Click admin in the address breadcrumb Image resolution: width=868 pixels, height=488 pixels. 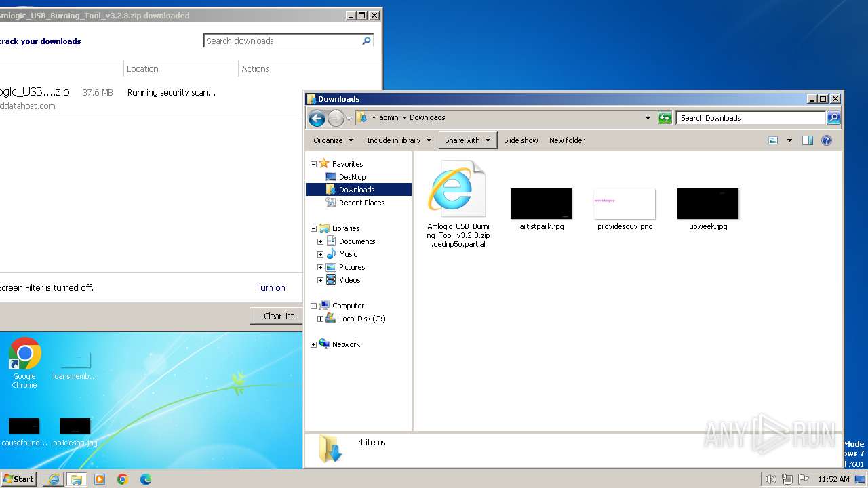coord(389,117)
